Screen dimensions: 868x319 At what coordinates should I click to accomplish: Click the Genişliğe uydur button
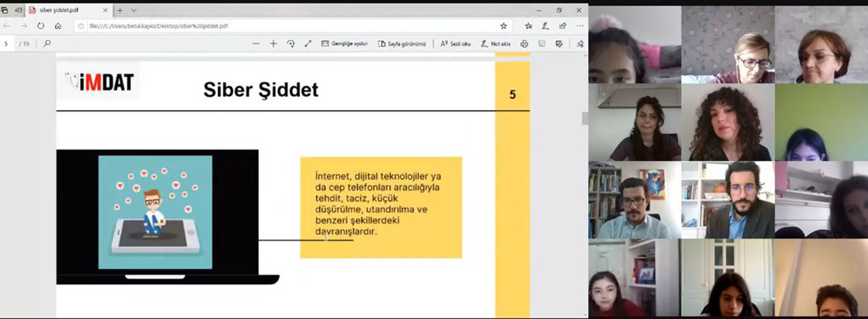(344, 44)
